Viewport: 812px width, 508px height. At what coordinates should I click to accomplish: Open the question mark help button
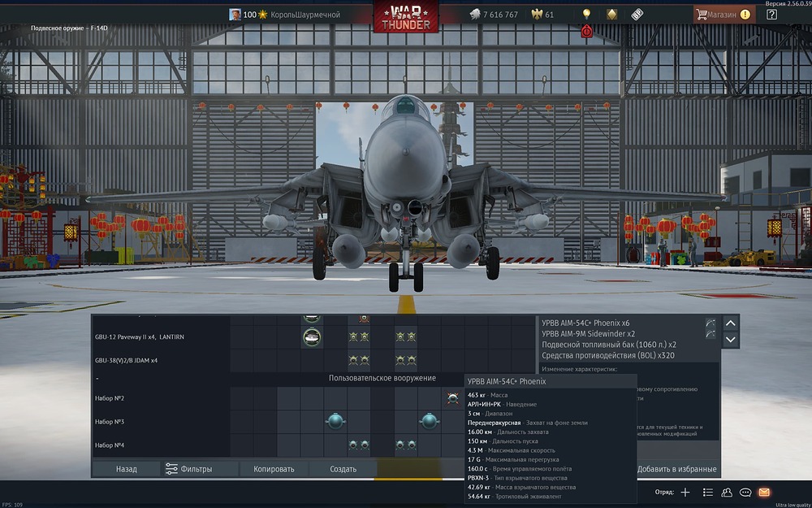[771, 15]
